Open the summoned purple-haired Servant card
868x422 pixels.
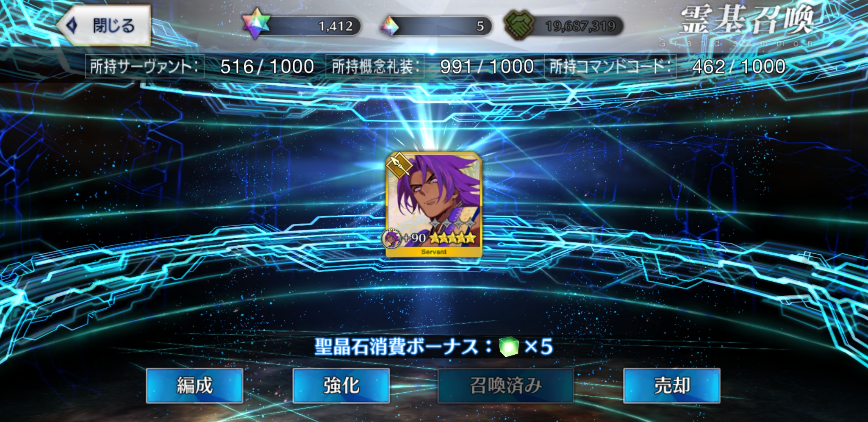coord(434,205)
